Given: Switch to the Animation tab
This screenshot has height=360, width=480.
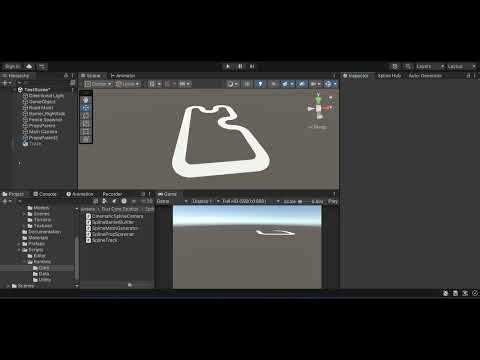Looking at the screenshot, I should [x=80, y=194].
